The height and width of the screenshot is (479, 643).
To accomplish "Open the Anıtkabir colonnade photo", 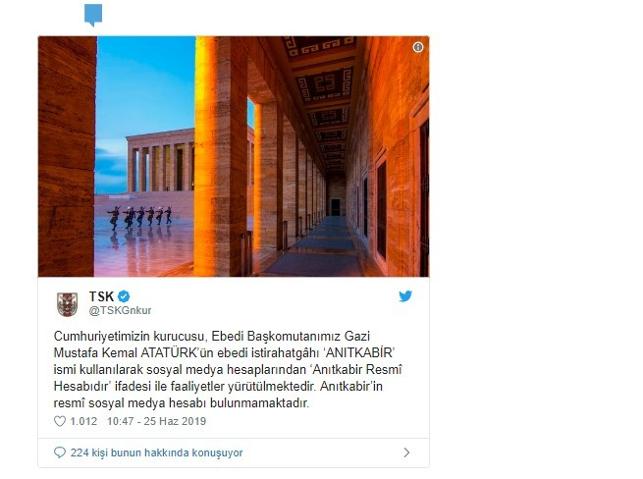I will [x=234, y=157].
